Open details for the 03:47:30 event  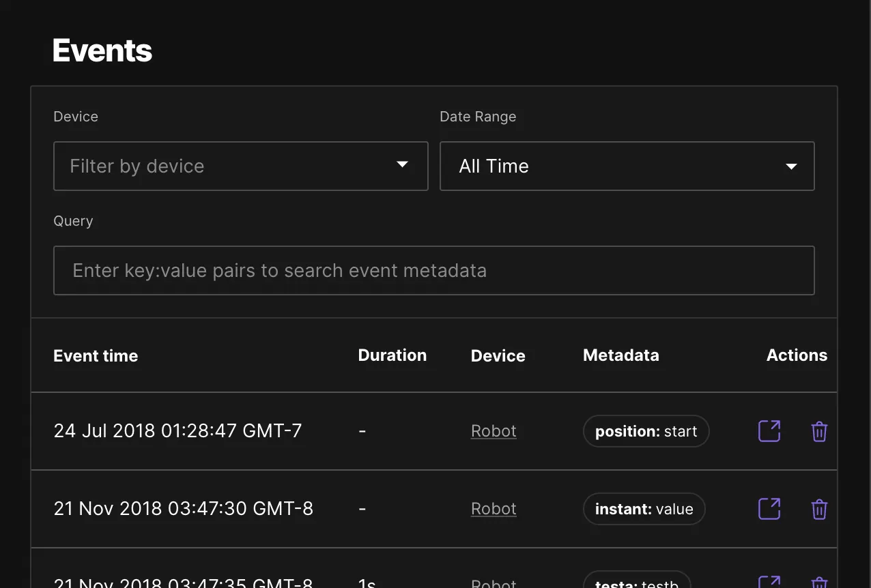pyautogui.click(x=769, y=509)
